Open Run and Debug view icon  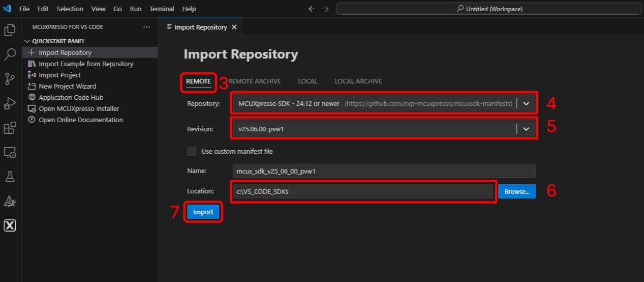point(10,103)
